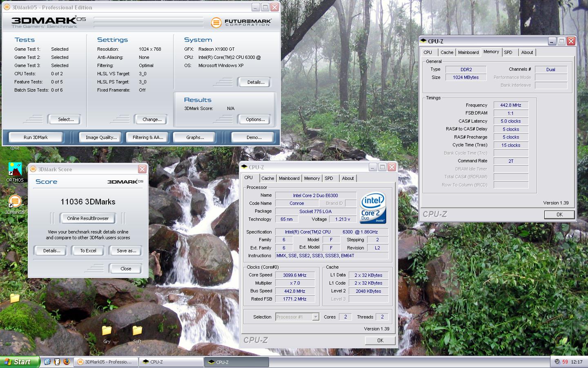Click the Frequency 442.8 MHz field
Viewport: 588px width, 368px height.
click(511, 105)
